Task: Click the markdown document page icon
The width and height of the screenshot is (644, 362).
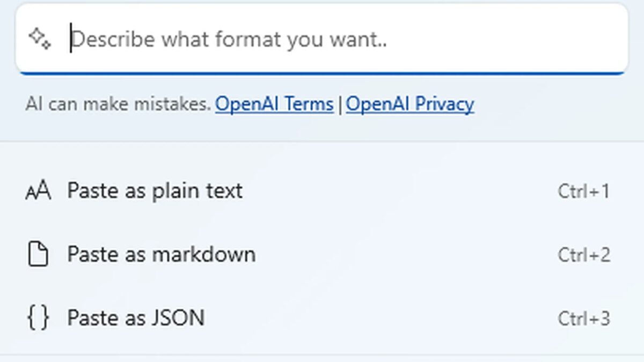Action: pos(38,254)
